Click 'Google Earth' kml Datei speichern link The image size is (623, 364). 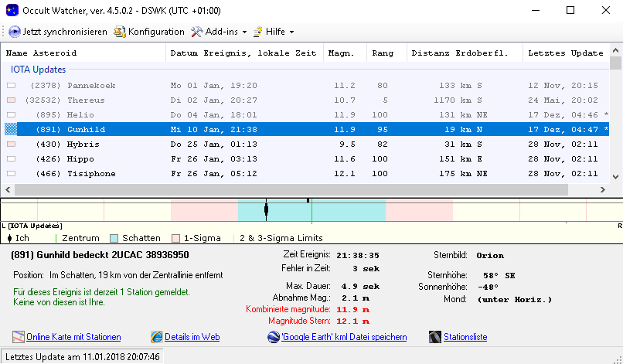point(345,337)
